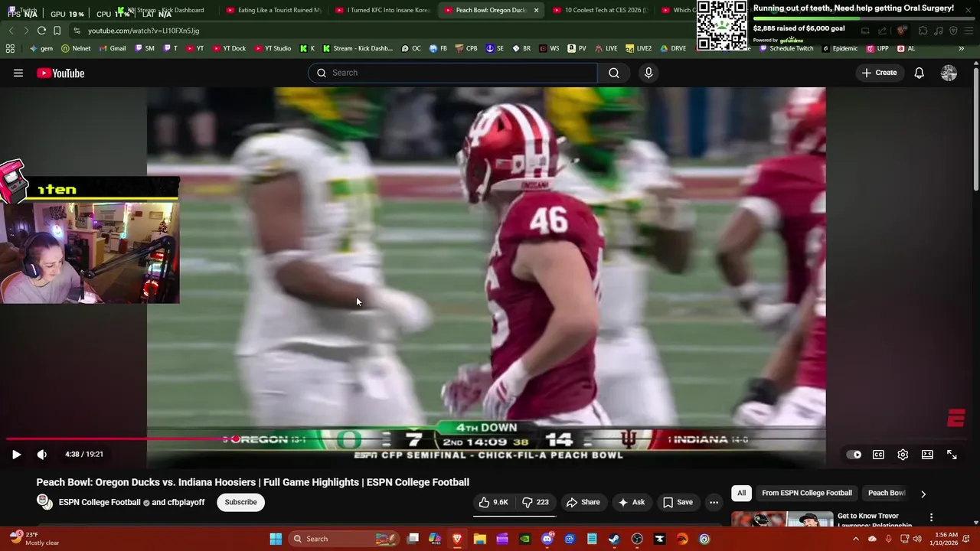This screenshot has height=551, width=980.
Task: Like the video with the 9.6K thumbs up
Action: click(494, 502)
